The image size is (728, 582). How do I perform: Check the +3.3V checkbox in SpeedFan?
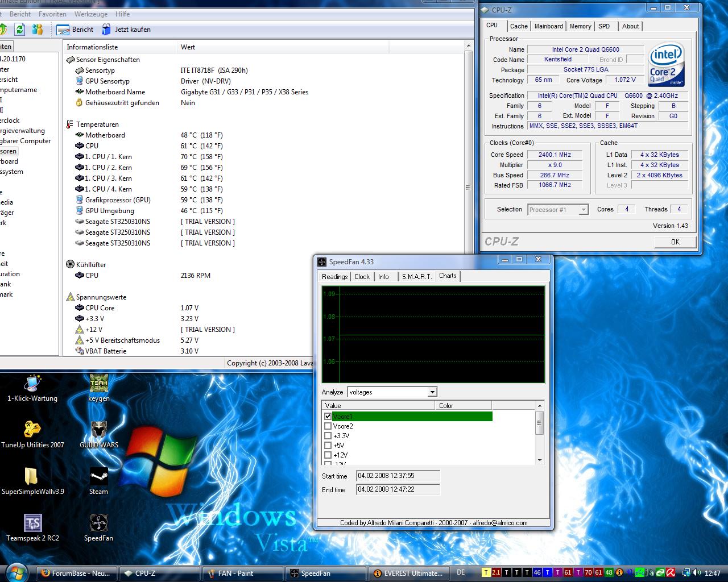click(328, 436)
